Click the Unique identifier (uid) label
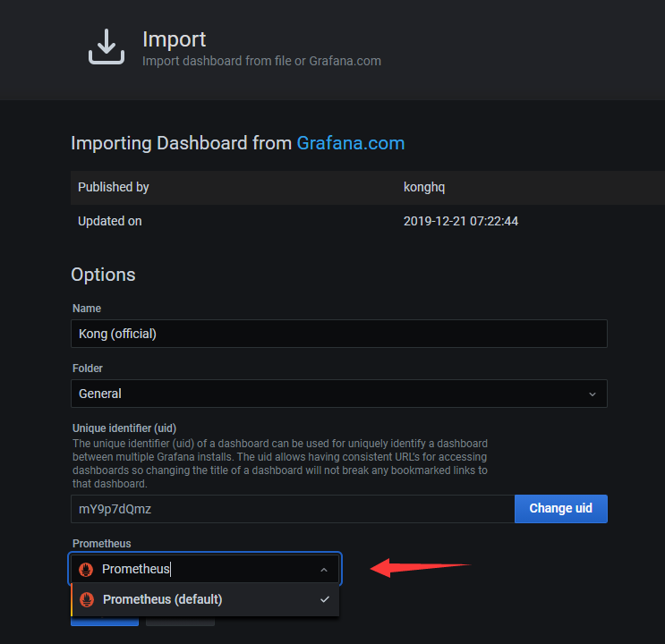 click(124, 428)
